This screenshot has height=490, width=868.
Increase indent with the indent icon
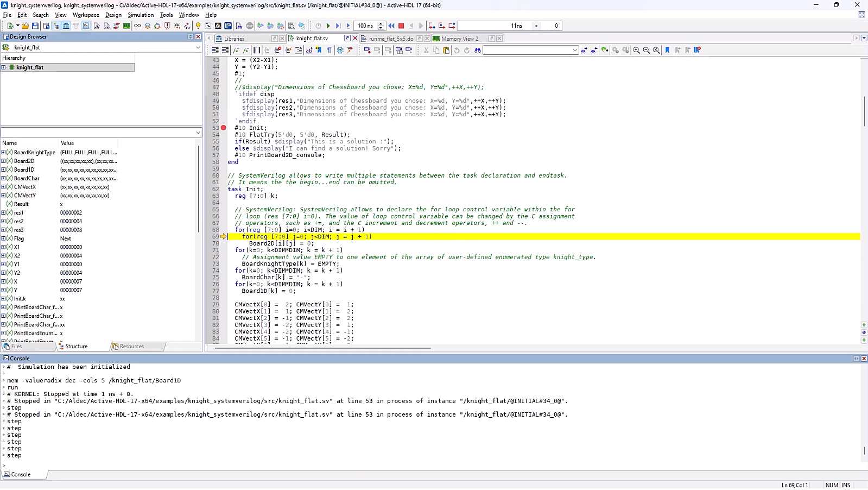[215, 50]
